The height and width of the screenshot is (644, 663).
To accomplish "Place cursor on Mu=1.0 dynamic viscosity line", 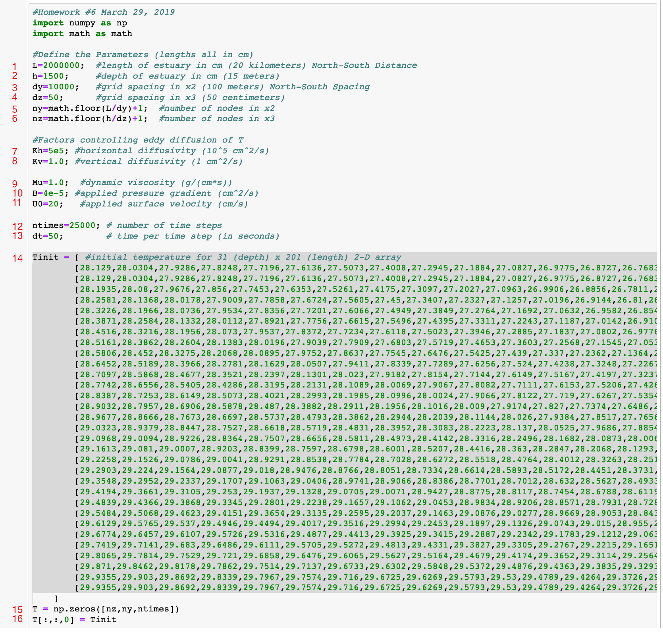I will (x=50, y=183).
